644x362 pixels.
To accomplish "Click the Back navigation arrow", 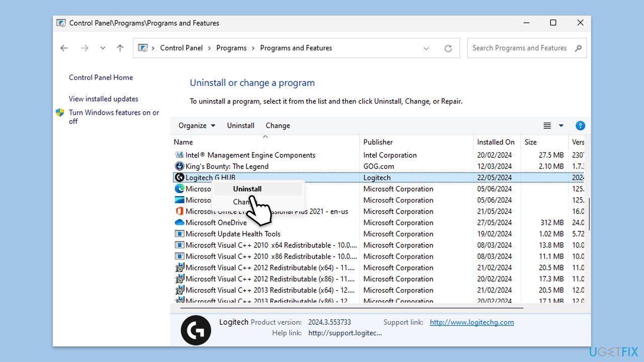I will click(64, 48).
